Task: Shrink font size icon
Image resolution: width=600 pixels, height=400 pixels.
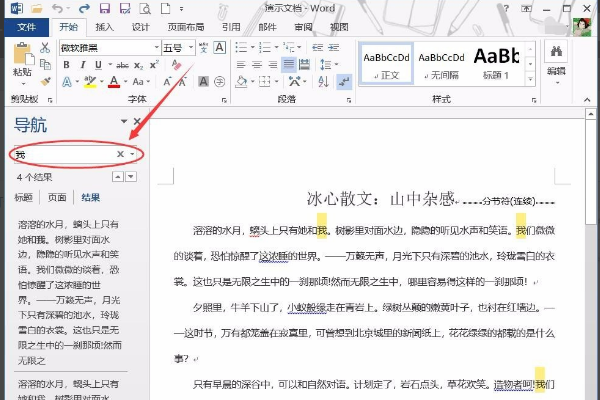Action: point(183,82)
